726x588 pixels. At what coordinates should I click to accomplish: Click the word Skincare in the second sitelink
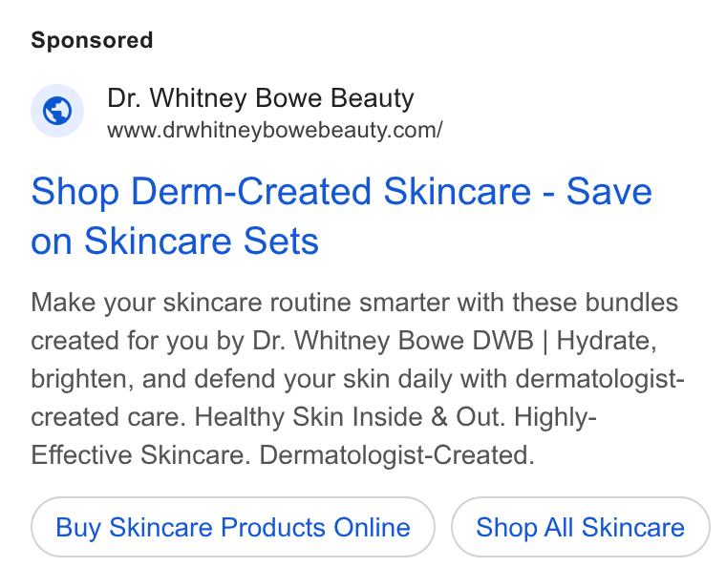pyautogui.click(x=633, y=528)
